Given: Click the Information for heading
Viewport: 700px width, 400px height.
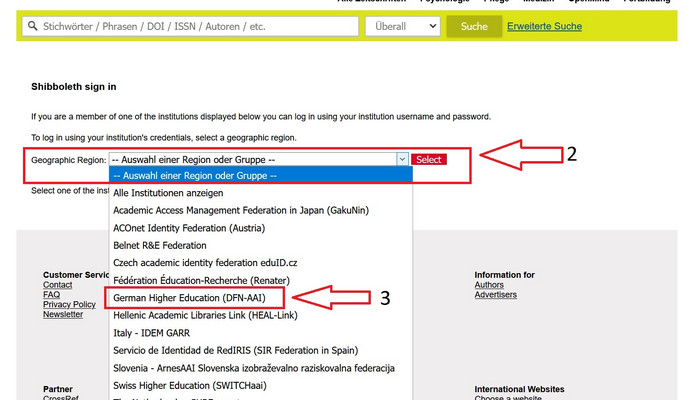Looking at the screenshot, I should [504, 275].
